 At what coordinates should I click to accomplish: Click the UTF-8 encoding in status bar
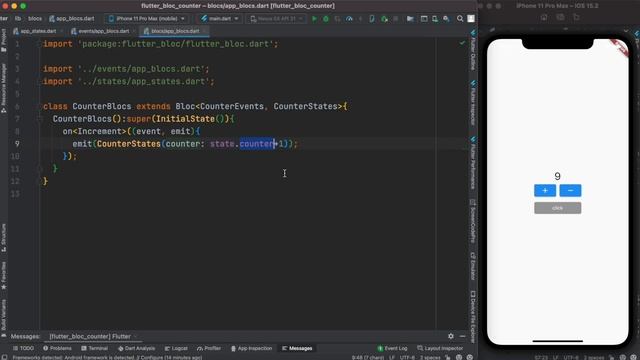[407, 357]
